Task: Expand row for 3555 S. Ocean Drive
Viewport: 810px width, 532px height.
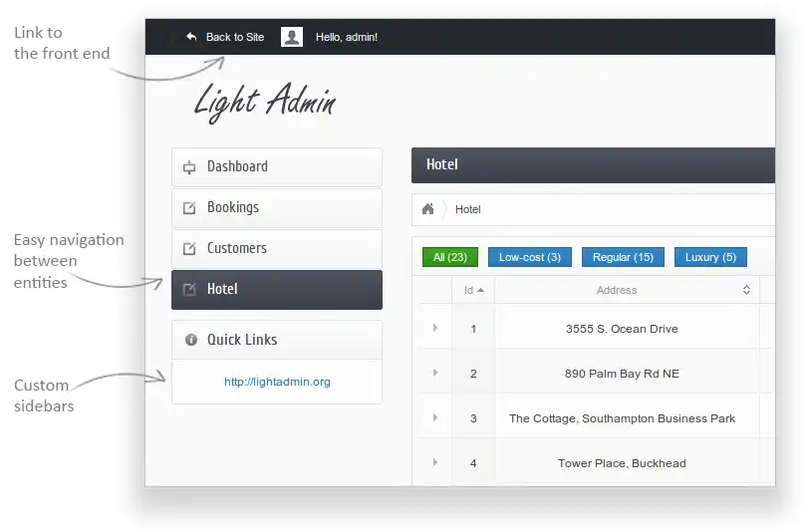Action: (435, 328)
